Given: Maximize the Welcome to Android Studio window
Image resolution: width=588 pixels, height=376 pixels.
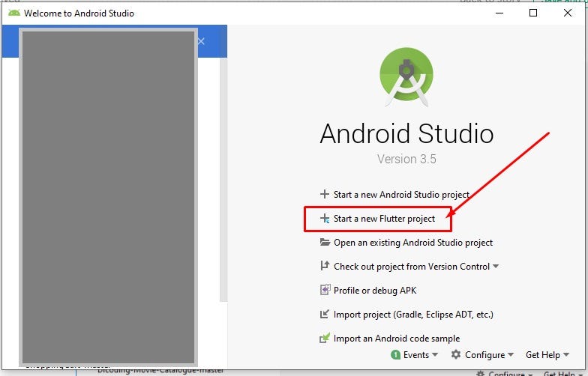Looking at the screenshot, I should pyautogui.click(x=532, y=13).
